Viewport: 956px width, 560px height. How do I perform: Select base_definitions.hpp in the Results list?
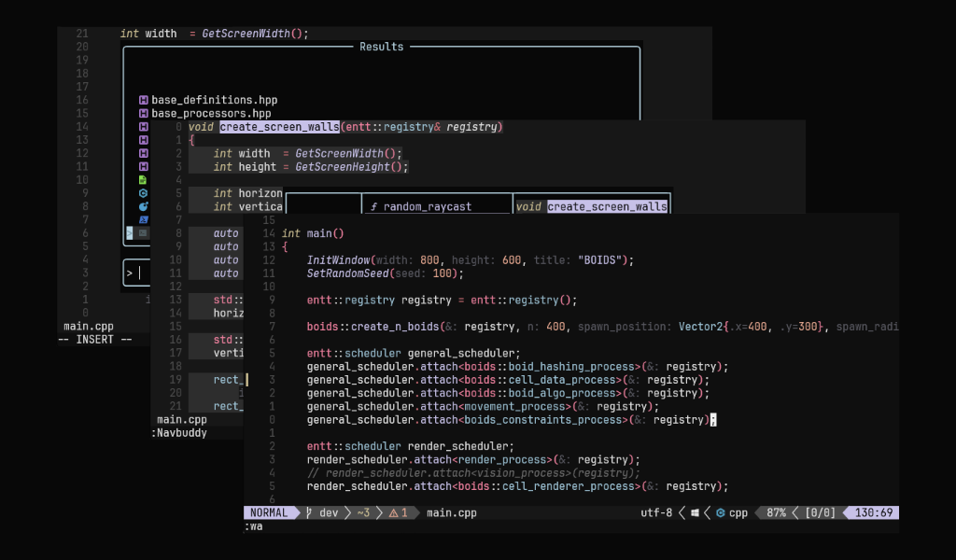coord(214,100)
